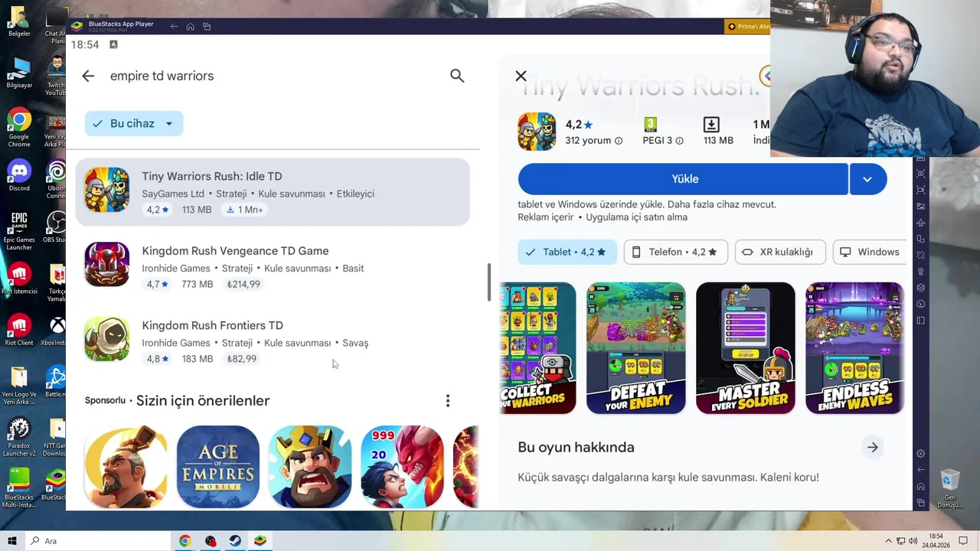Click the BlueStacks sidebar media folder icon
Image resolution: width=980 pixels, height=551 pixels.
click(921, 205)
